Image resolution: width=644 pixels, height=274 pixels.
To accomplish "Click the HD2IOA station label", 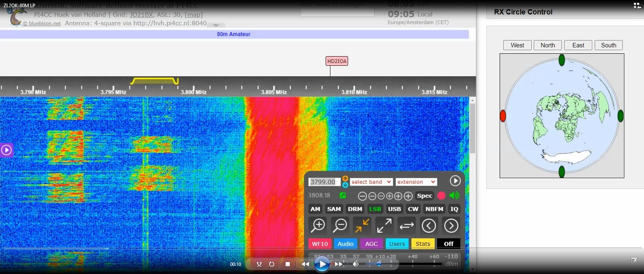I will pyautogui.click(x=337, y=61).
